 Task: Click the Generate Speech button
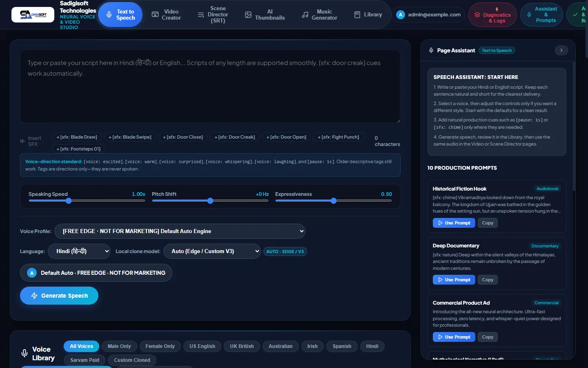(x=59, y=296)
